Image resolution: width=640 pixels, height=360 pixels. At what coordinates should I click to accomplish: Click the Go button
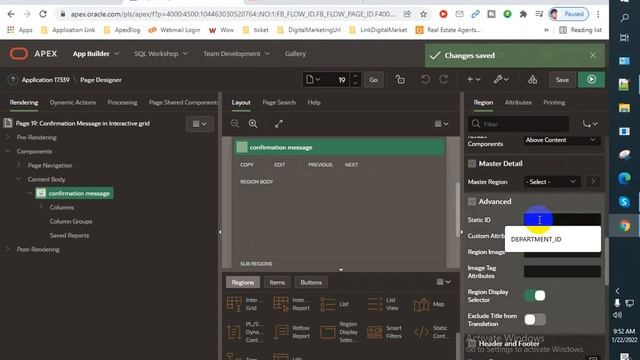[x=373, y=80]
